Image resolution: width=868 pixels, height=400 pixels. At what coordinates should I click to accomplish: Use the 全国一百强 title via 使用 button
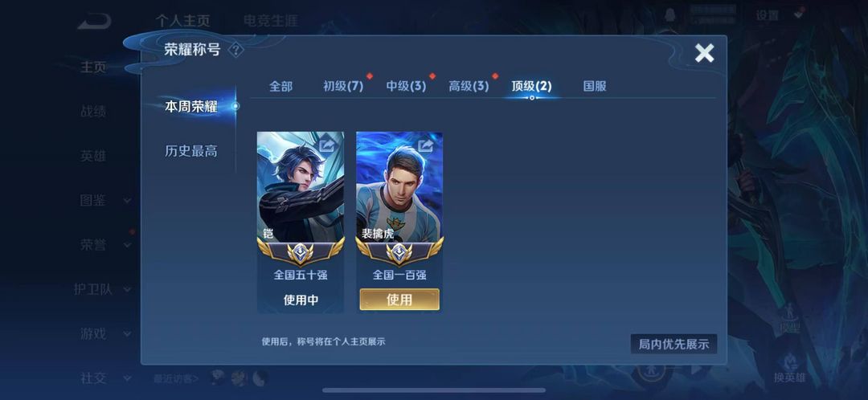(399, 300)
